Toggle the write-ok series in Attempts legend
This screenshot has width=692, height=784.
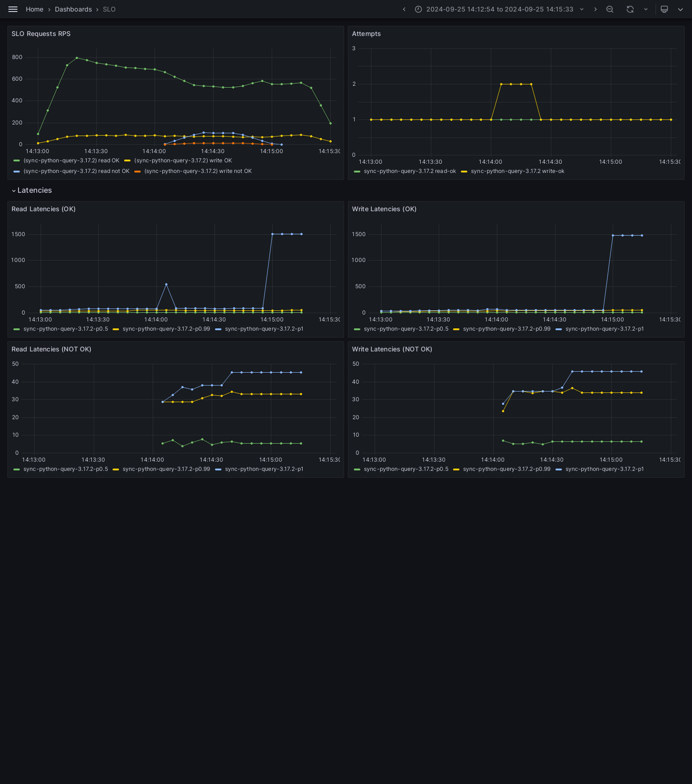pos(518,171)
